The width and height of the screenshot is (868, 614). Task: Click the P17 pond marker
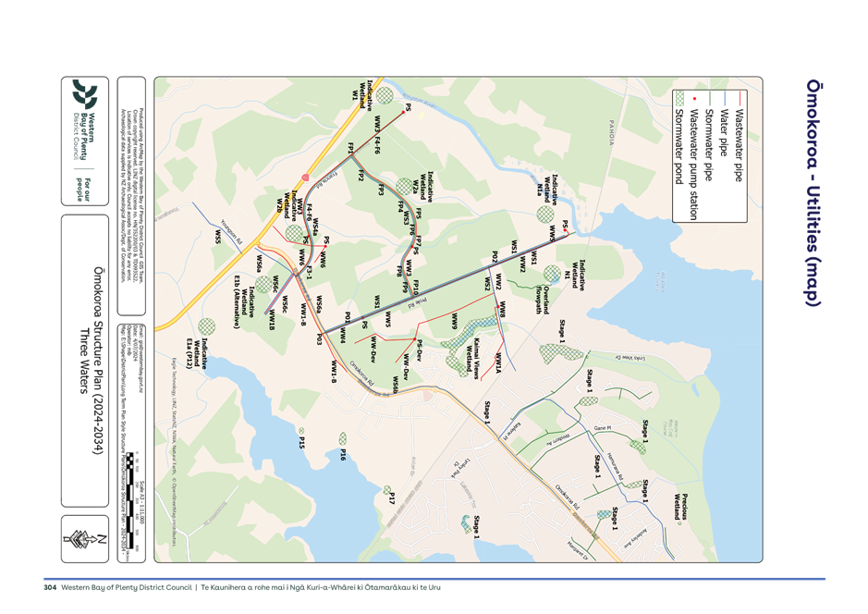click(x=386, y=490)
